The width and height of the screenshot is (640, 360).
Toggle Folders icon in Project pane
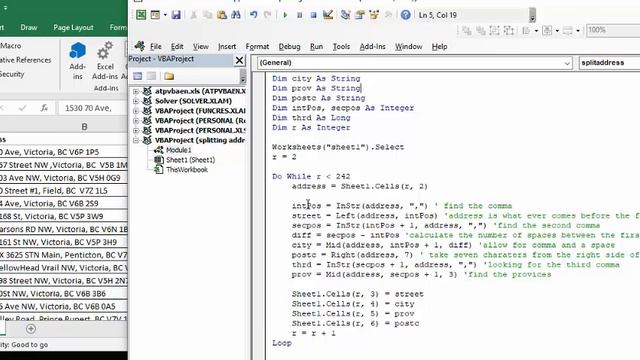point(169,76)
